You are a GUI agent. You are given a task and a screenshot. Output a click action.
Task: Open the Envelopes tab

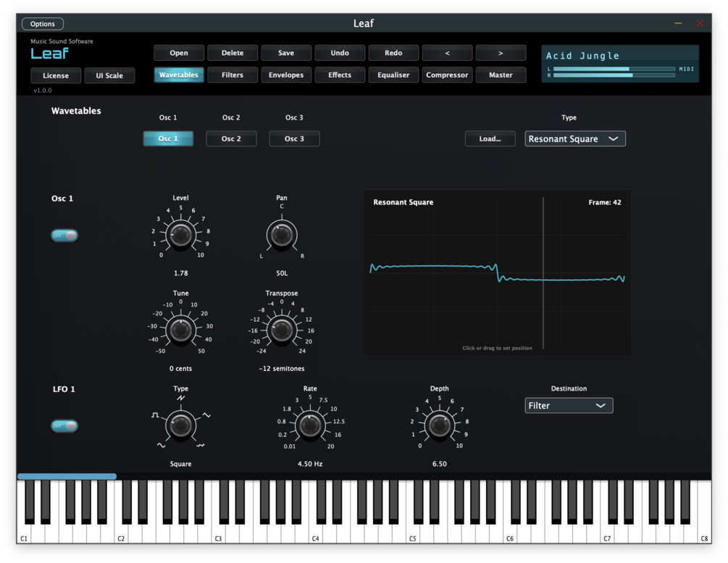[x=286, y=75]
